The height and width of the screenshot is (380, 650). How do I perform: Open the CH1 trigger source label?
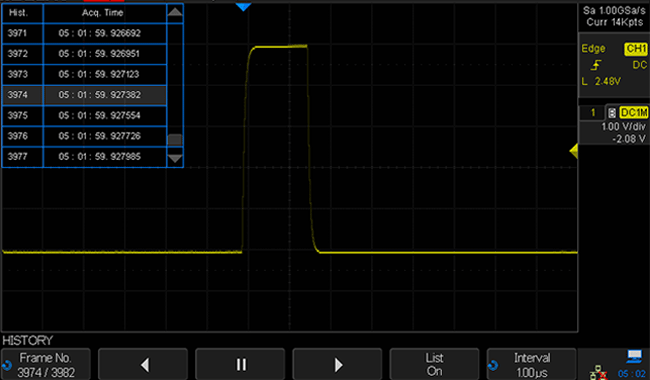(635, 49)
